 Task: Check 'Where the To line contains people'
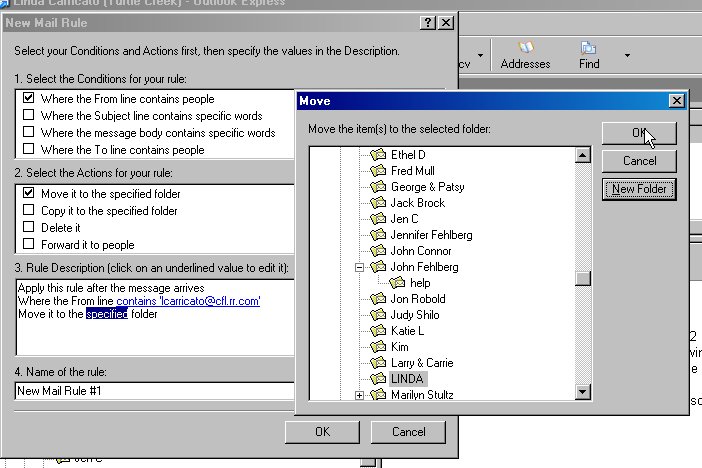(x=29, y=149)
